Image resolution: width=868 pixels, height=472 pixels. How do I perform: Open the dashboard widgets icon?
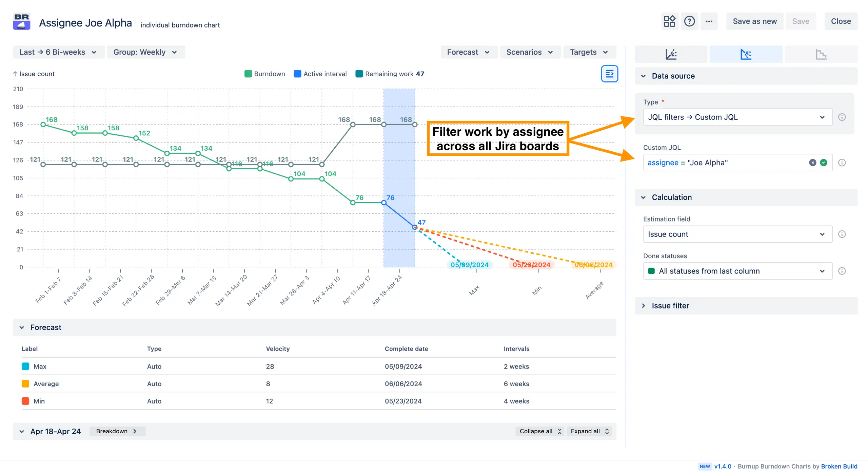pyautogui.click(x=669, y=21)
